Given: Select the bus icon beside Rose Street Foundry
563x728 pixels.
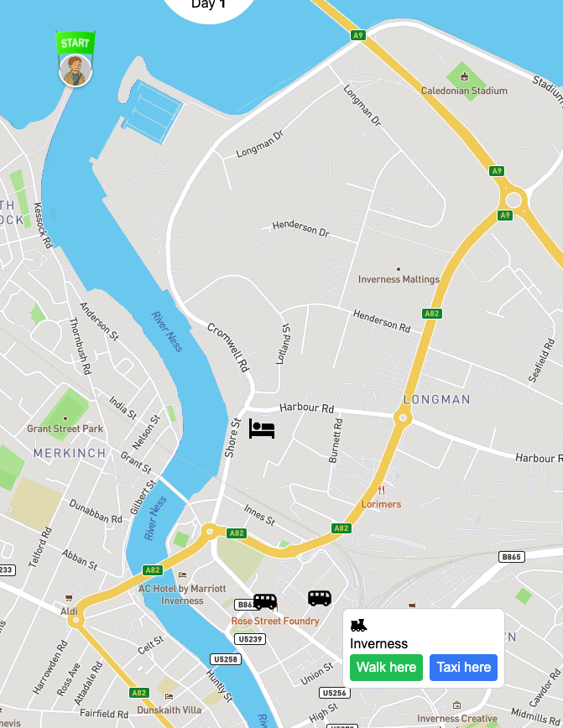Looking at the screenshot, I should click(x=265, y=601).
